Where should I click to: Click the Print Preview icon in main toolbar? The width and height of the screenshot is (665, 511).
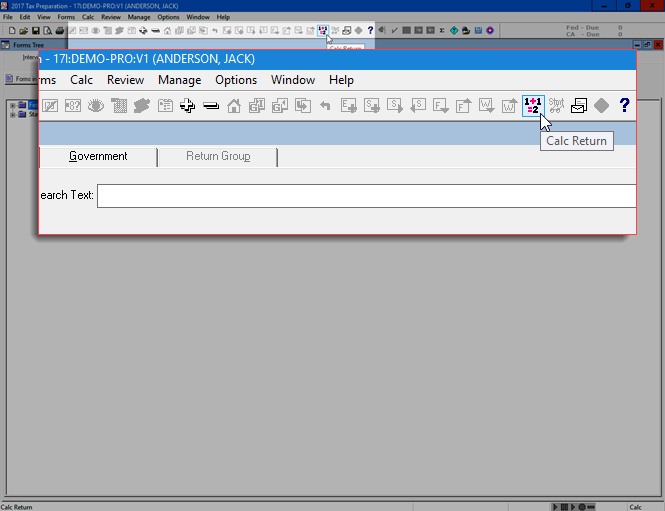(48, 31)
